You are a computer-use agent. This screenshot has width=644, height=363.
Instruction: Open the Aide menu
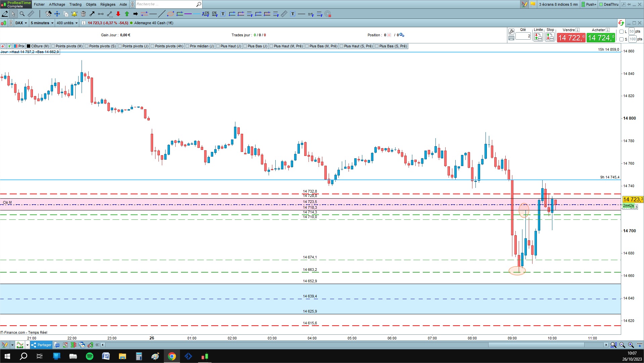click(x=123, y=4)
